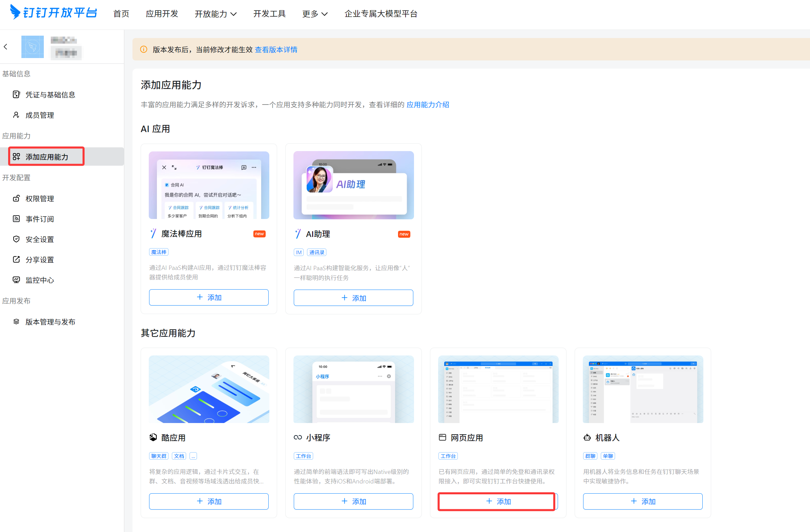Open the 开发工具 nav item

[269, 14]
